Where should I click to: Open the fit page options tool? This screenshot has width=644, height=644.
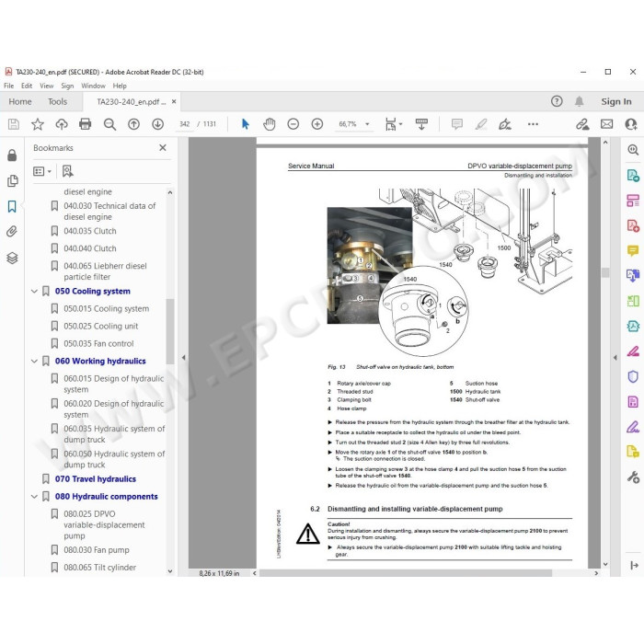click(393, 124)
